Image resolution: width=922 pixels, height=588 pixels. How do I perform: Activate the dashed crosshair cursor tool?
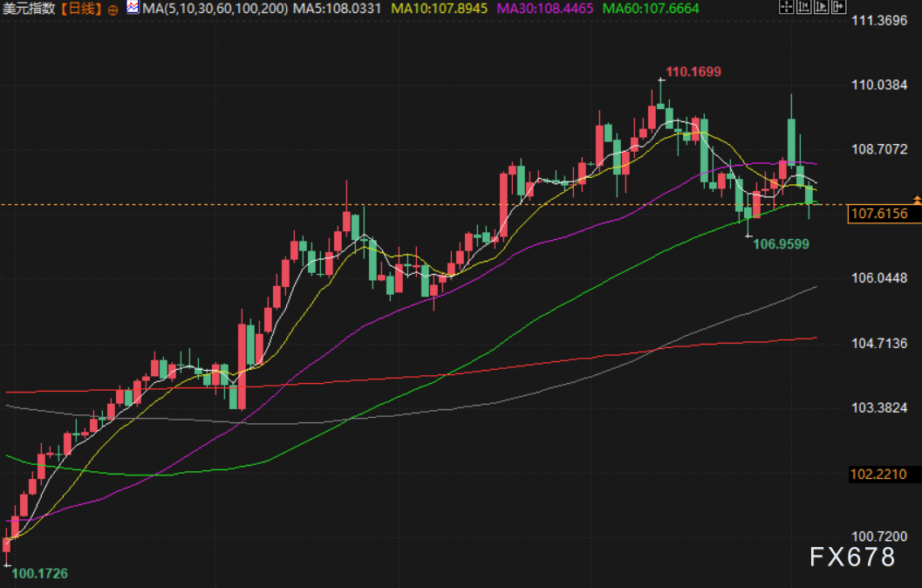[786, 8]
